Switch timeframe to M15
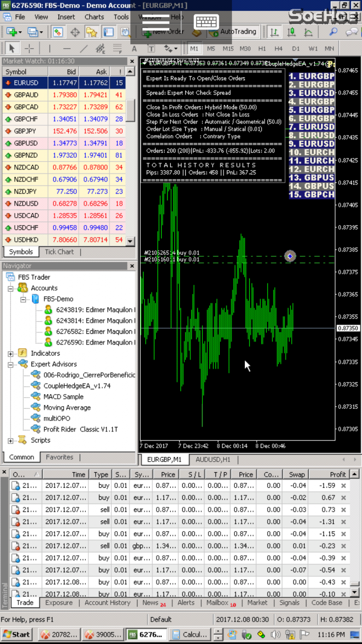362x644 pixels. [x=228, y=49]
